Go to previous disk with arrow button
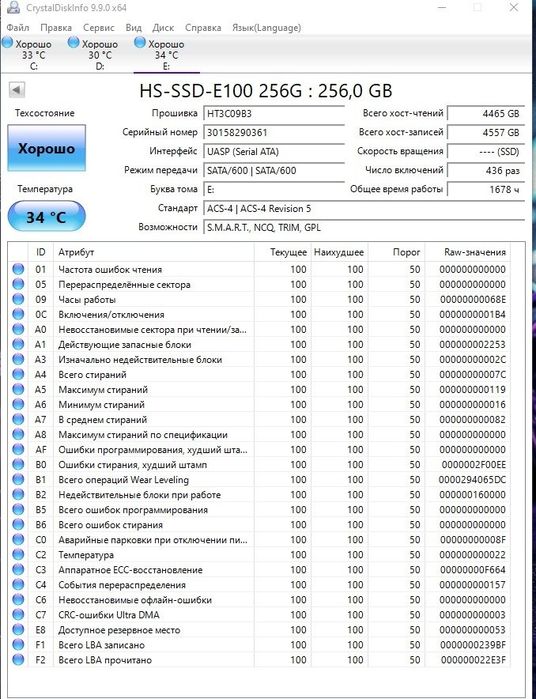Viewport: 536px width, 699px height. [x=16, y=90]
